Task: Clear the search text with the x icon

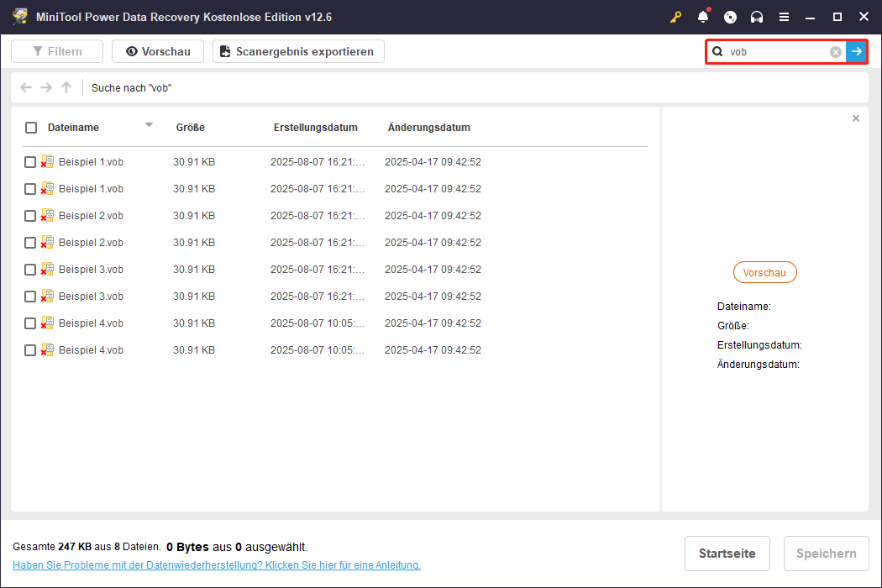Action: (x=836, y=52)
